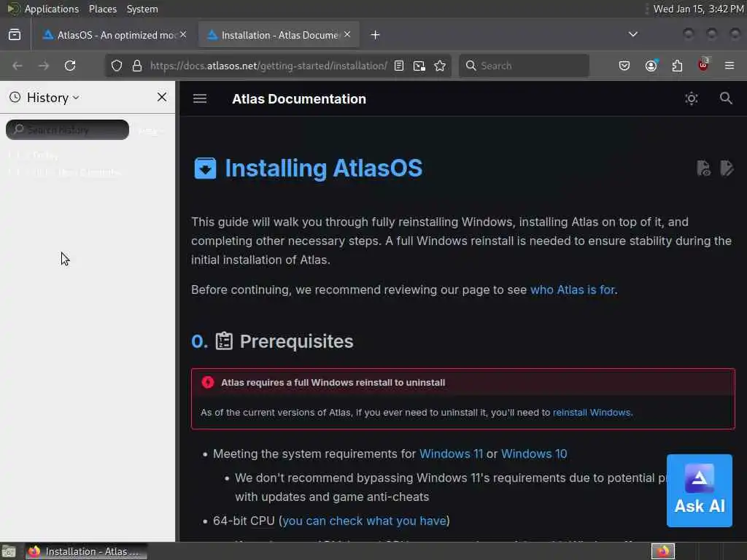Open picture-in-picture icon in address bar
Image resolution: width=747 pixels, height=560 pixels.
419,66
